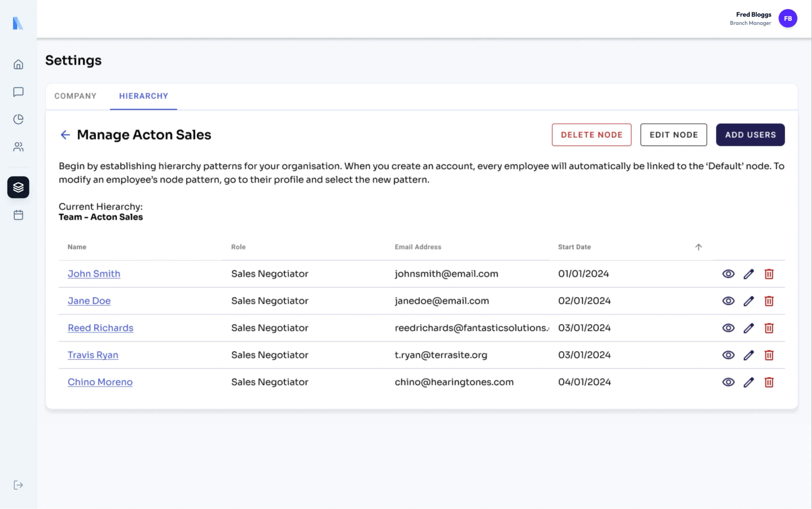
Task: Go back using the left arrow
Action: [65, 134]
